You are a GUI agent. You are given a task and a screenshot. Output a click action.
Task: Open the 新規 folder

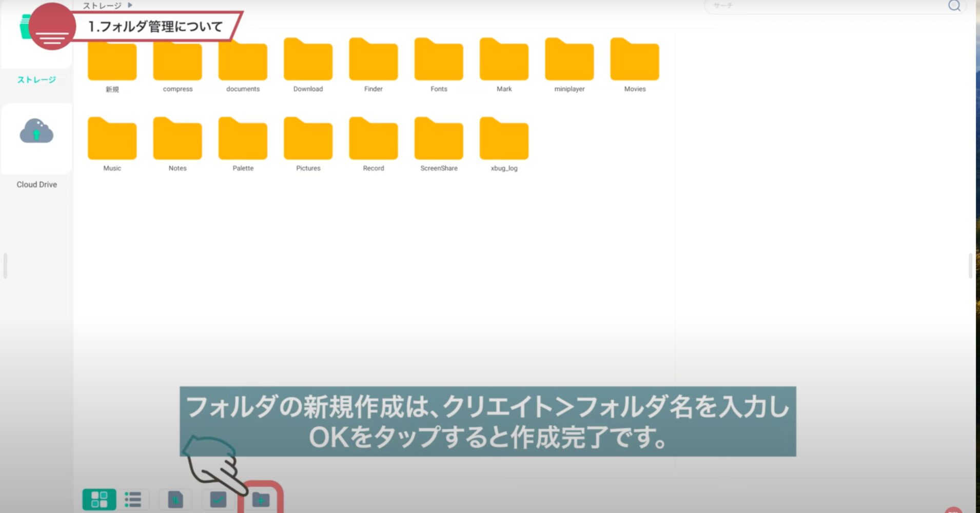112,62
